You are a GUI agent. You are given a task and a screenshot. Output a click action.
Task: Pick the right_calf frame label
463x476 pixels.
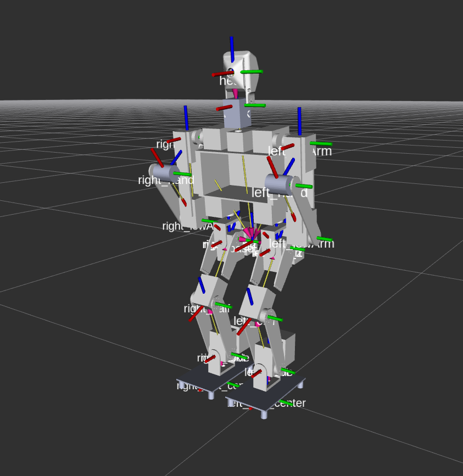207,309
